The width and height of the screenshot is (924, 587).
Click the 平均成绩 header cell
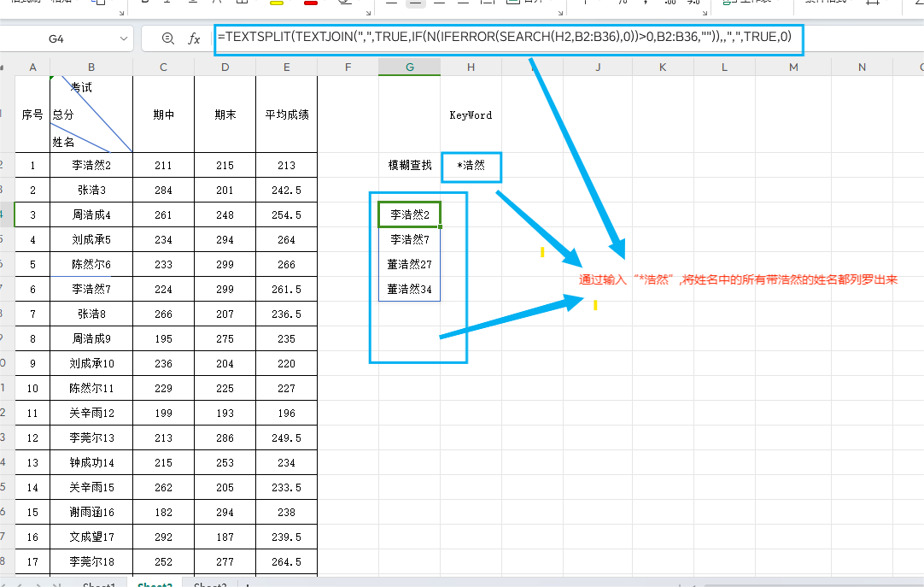click(x=286, y=114)
